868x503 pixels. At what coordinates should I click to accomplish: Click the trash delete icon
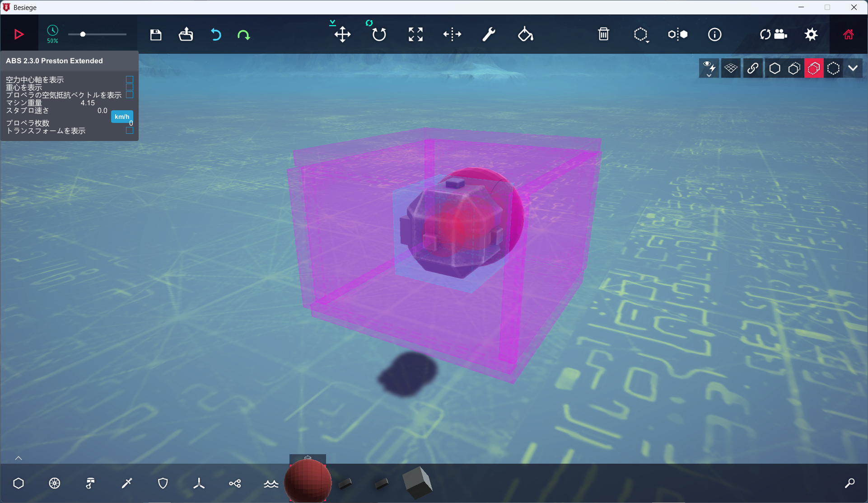(603, 34)
